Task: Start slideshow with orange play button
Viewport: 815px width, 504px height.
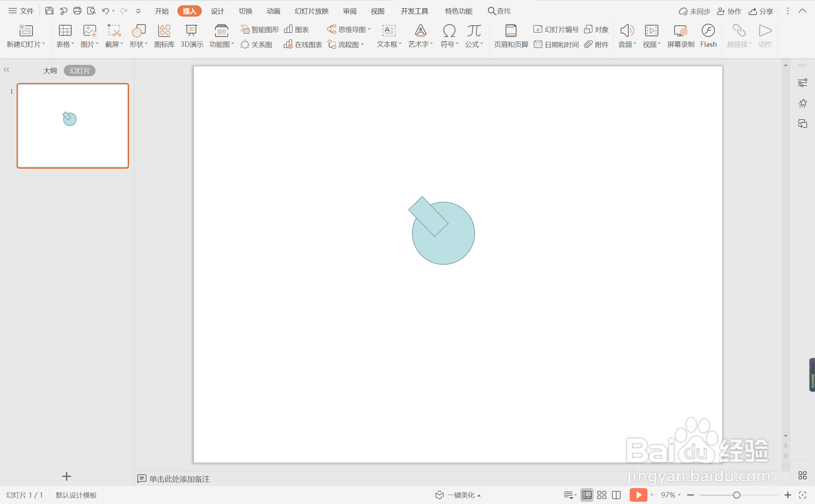Action: coord(638,495)
